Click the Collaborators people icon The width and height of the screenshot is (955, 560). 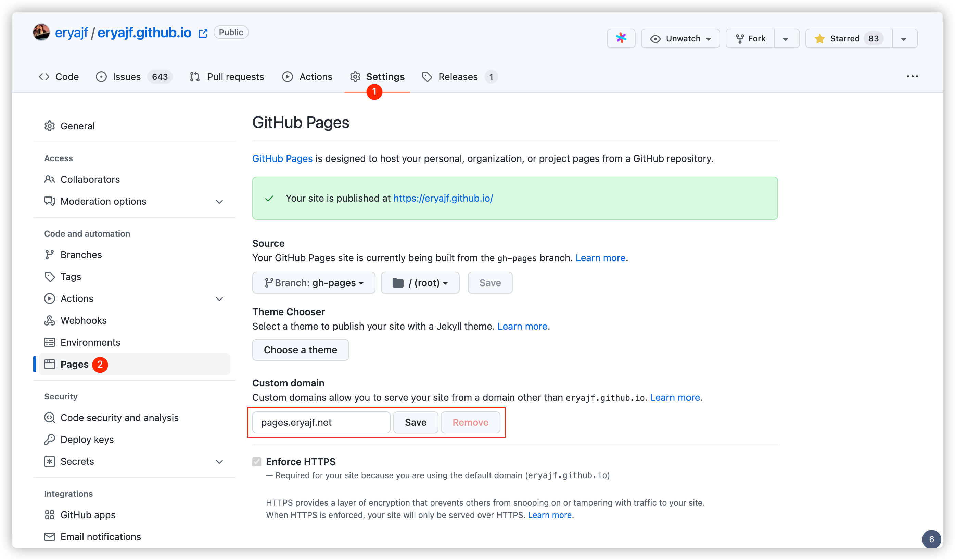coord(50,179)
